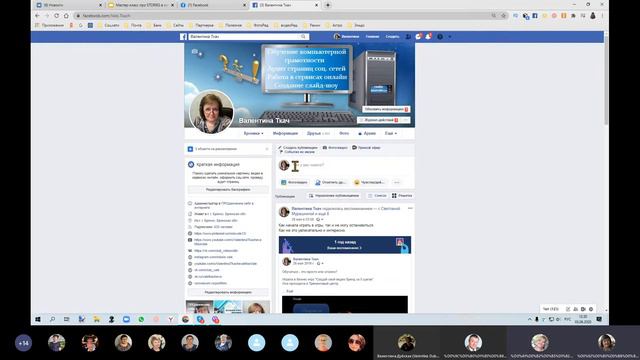Switch to the Информация profile tab
The height and width of the screenshot is (360, 640).
coord(285,133)
